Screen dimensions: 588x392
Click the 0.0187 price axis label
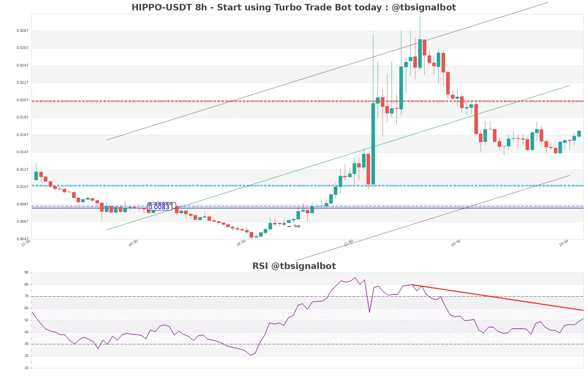tap(22, 117)
